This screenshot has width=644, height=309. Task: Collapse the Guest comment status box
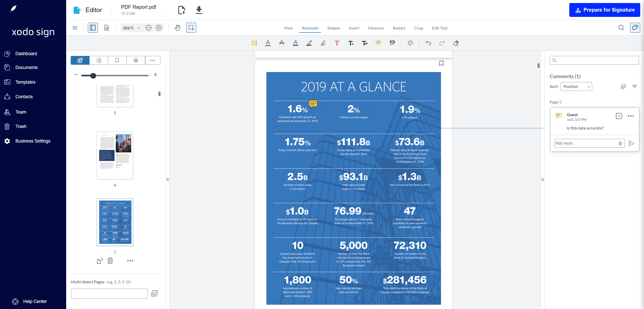[x=619, y=116]
